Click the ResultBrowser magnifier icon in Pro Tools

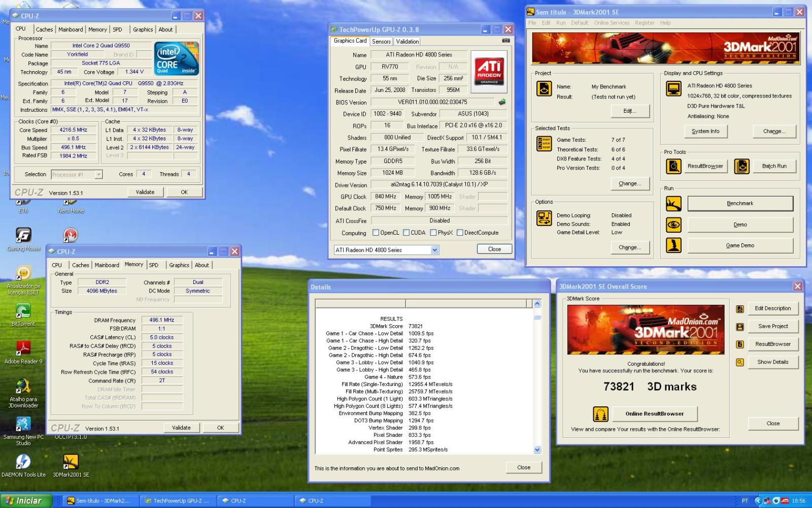click(673, 166)
